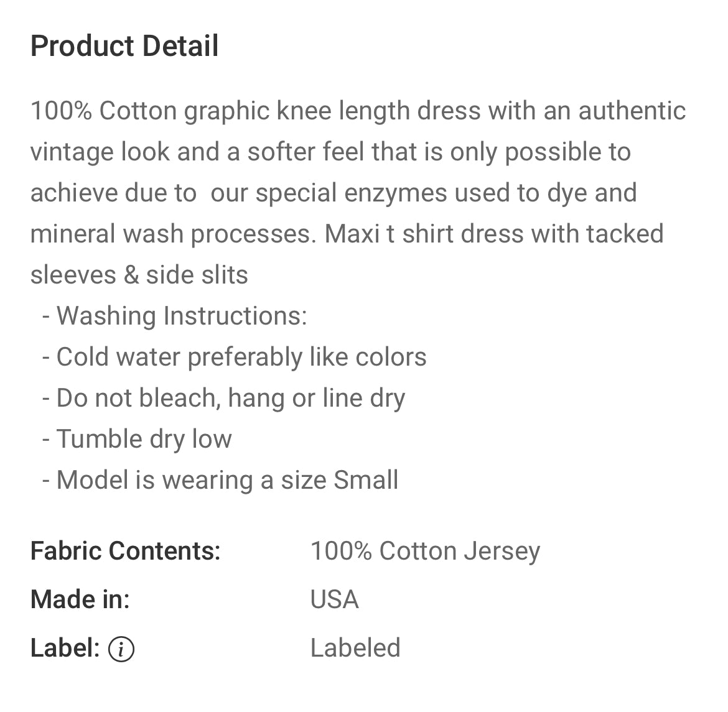Click the "Made in:" label
The width and height of the screenshot is (728, 712).
tap(80, 599)
